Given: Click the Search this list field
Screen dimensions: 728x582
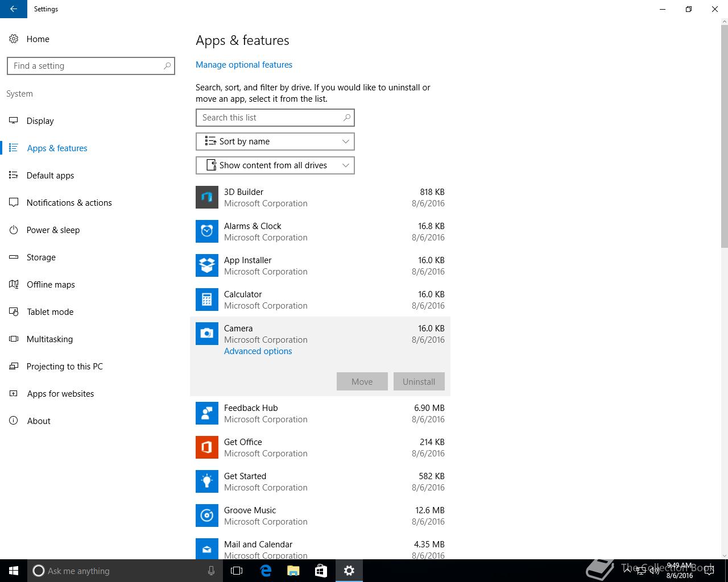Looking at the screenshot, I should click(x=275, y=118).
